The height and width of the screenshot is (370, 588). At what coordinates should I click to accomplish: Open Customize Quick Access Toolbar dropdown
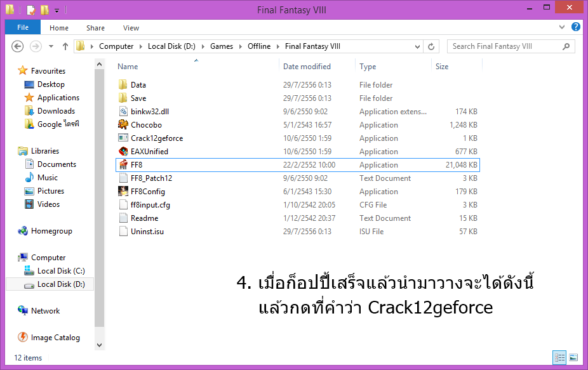[57, 11]
